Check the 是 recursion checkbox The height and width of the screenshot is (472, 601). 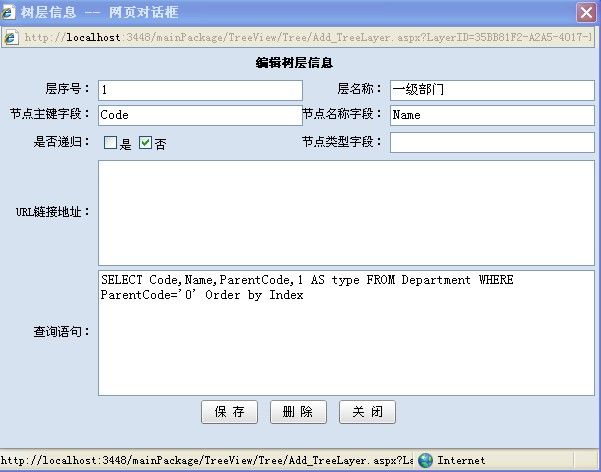110,143
